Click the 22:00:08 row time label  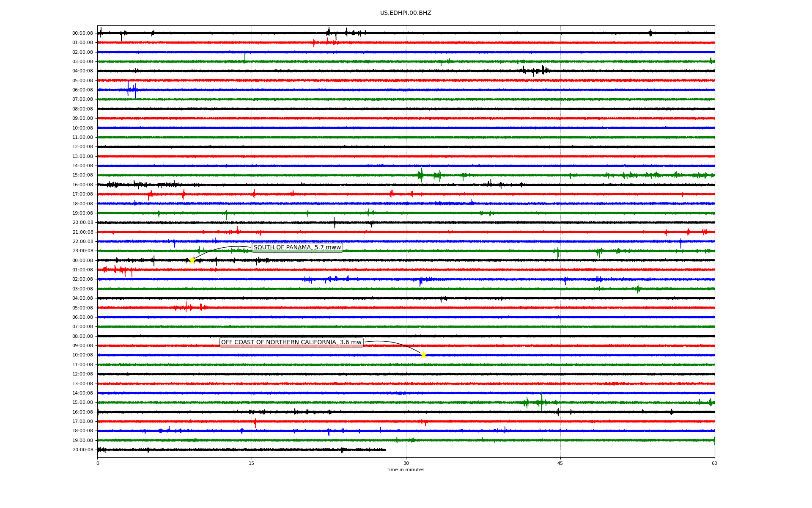[x=82, y=242]
